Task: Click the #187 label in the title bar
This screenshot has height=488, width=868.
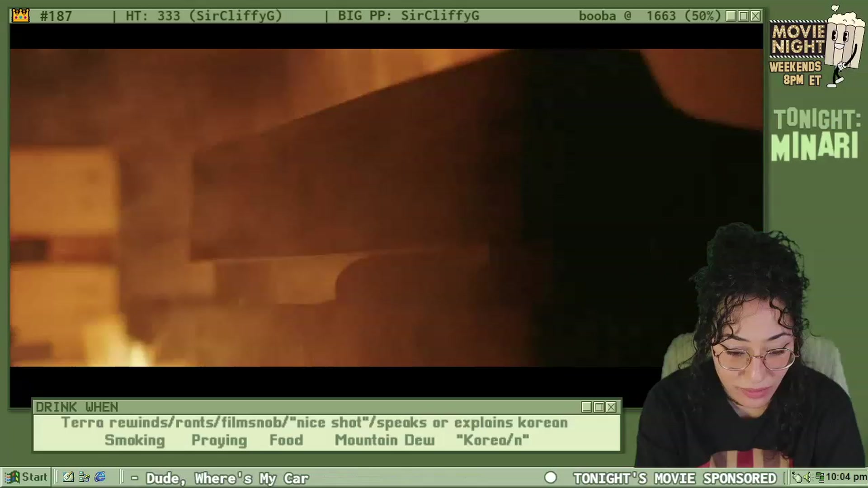Action: tap(56, 16)
